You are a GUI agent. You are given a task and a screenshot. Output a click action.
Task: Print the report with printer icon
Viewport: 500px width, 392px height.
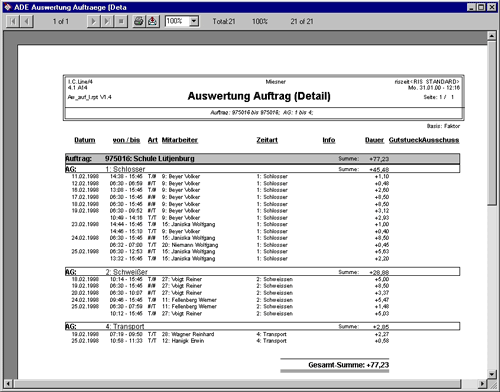[139, 22]
